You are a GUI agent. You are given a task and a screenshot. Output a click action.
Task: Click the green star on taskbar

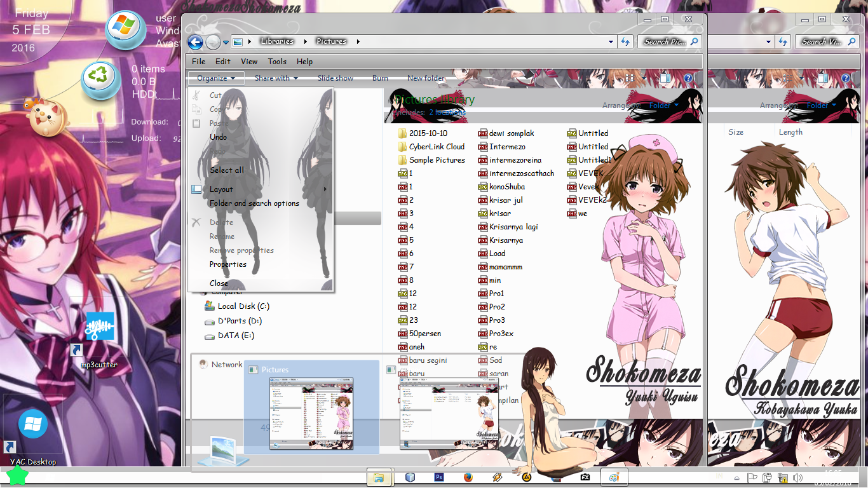[17, 476]
